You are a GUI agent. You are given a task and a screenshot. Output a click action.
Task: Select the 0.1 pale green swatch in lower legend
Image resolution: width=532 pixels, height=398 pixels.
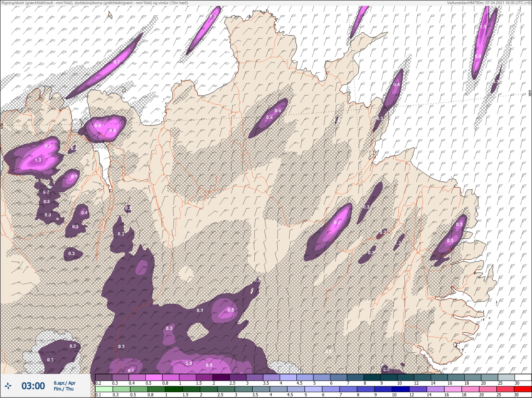[103, 389]
